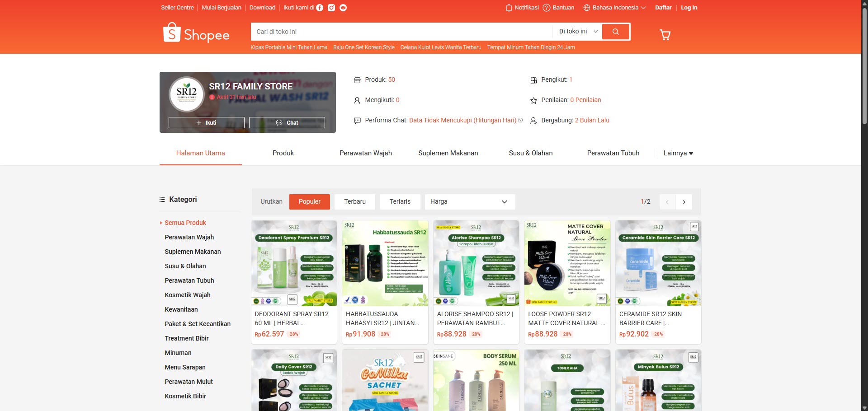Image resolution: width=868 pixels, height=411 pixels.
Task: Sort products by Terlaris
Action: (x=400, y=202)
